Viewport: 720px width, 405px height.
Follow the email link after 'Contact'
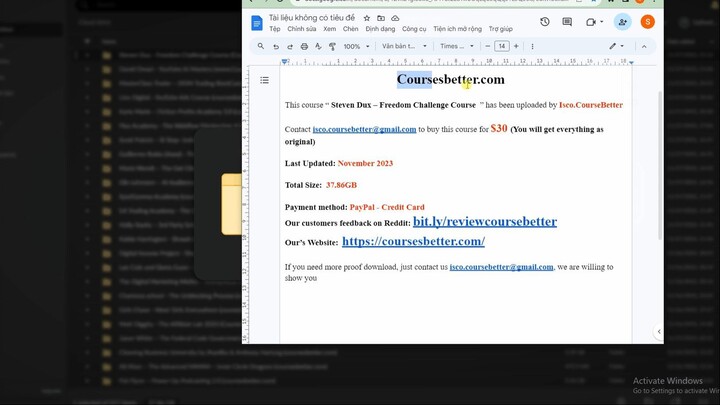[364, 129]
